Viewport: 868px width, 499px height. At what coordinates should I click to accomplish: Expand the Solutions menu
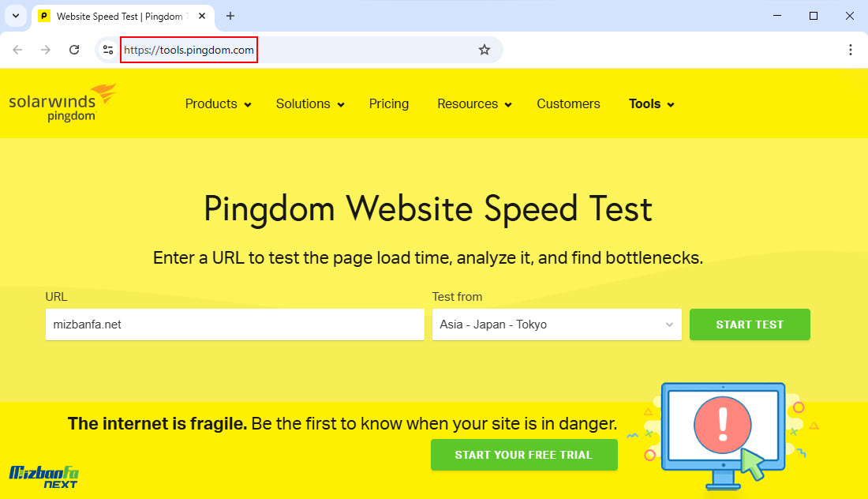click(x=310, y=104)
